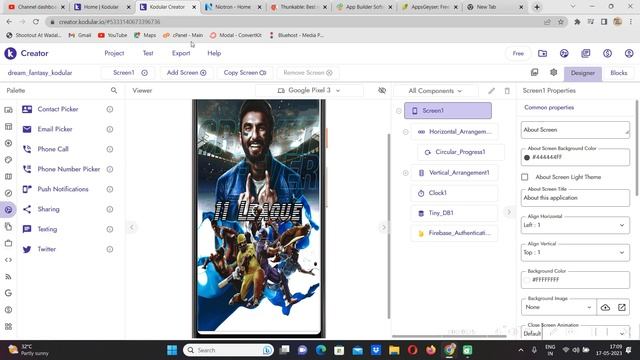The height and width of the screenshot is (360, 640).
Task: Open the Google Pixel 3 device dropdown
Action: click(309, 90)
